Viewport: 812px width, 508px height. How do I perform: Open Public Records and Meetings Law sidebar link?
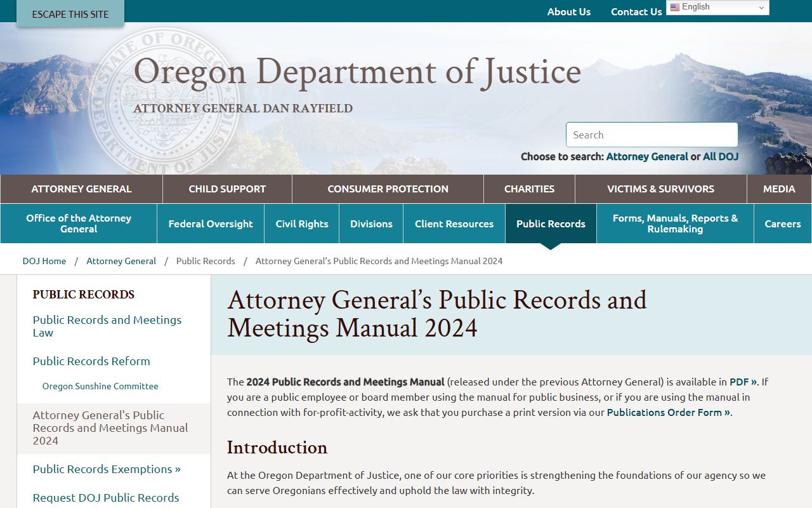pos(107,326)
